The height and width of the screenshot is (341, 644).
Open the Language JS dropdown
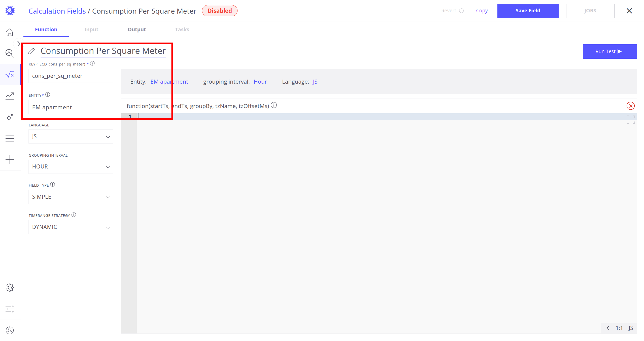pos(71,137)
